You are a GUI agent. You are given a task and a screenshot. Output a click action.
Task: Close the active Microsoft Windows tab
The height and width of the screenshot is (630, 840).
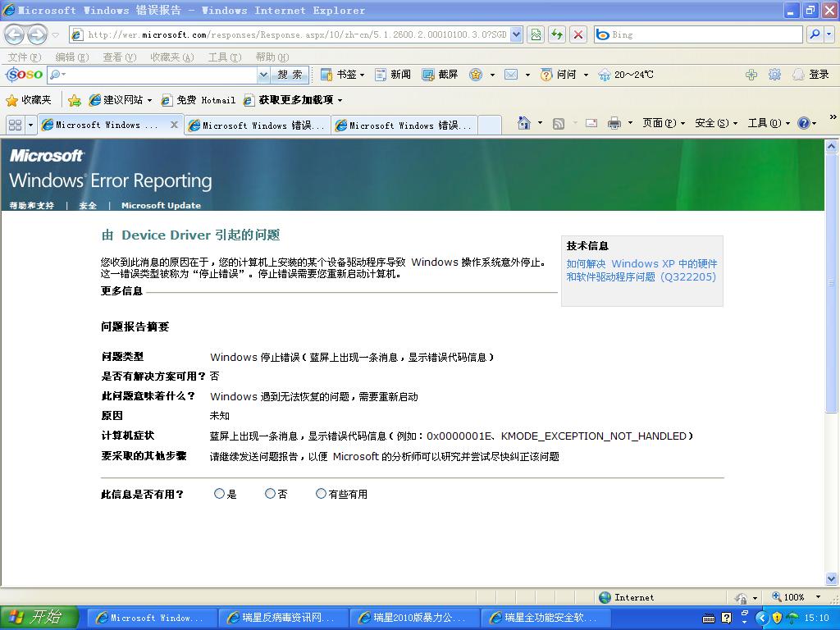coord(174,125)
